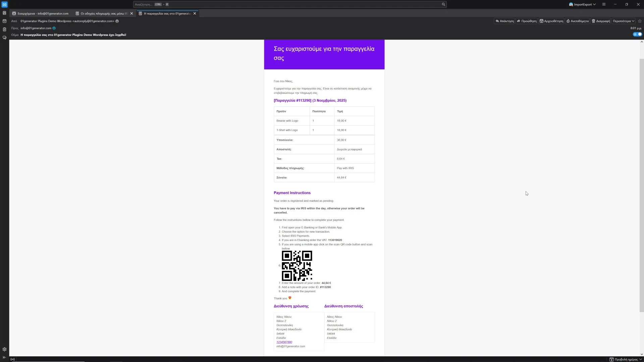Click the online status indicator in status bar
This screenshot has height=362, width=644.
pos(12,359)
